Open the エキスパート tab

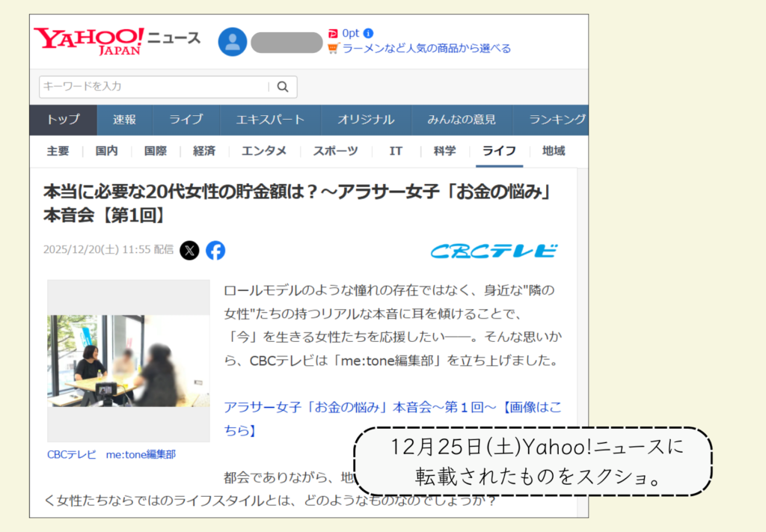270,120
